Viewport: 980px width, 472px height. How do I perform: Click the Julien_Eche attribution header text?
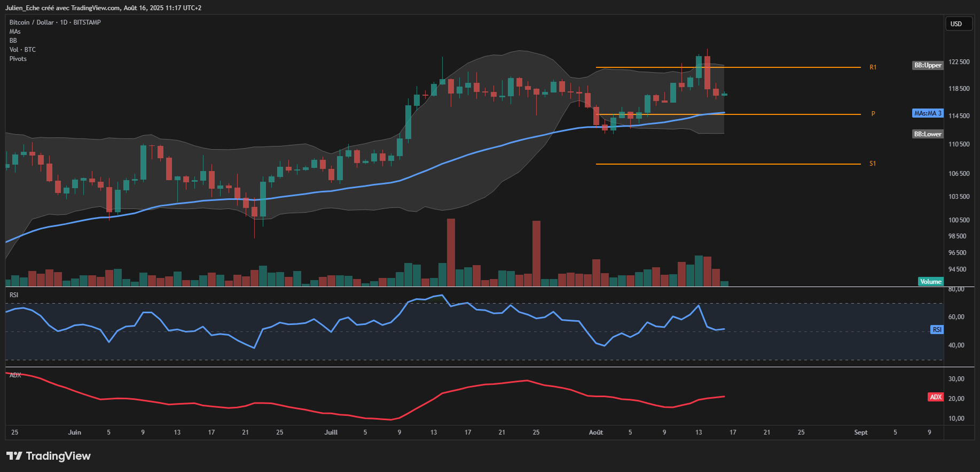click(103, 8)
